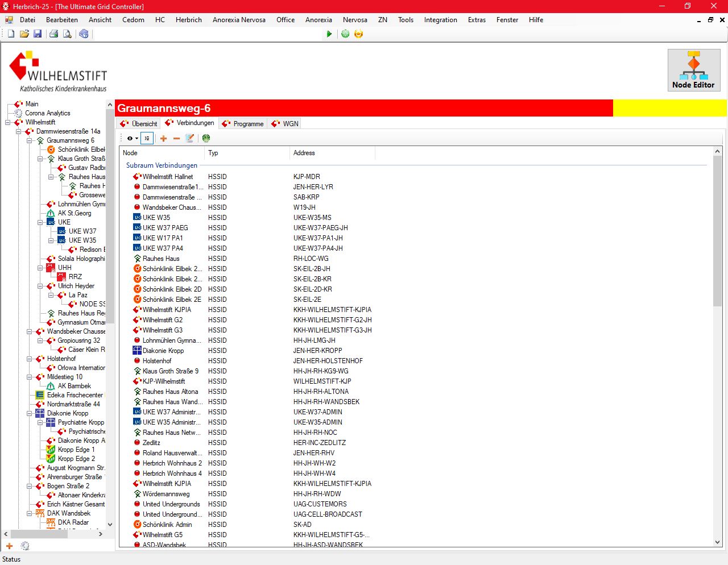Viewport: 728px width, 565px height.
Task: Click the yellow color block in header
Action: [669, 108]
